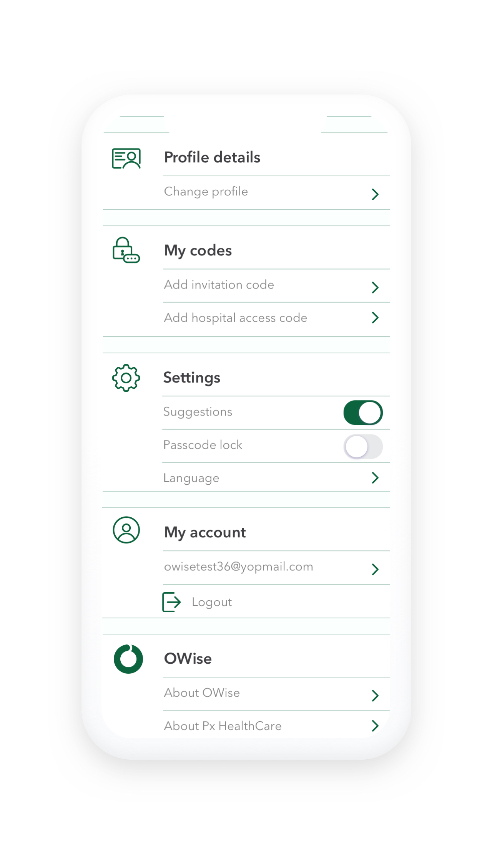This screenshot has width=492, height=868.
Task: Turn off the Suggestions toggle
Action: coord(363,412)
